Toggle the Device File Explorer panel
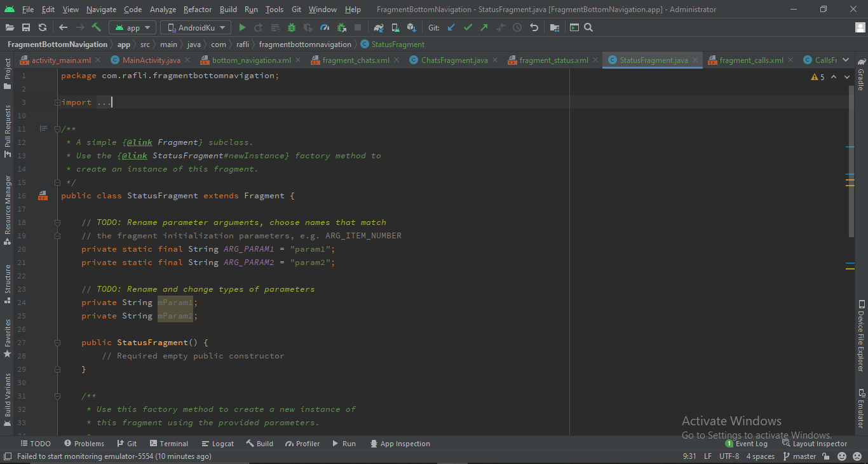 (861, 336)
